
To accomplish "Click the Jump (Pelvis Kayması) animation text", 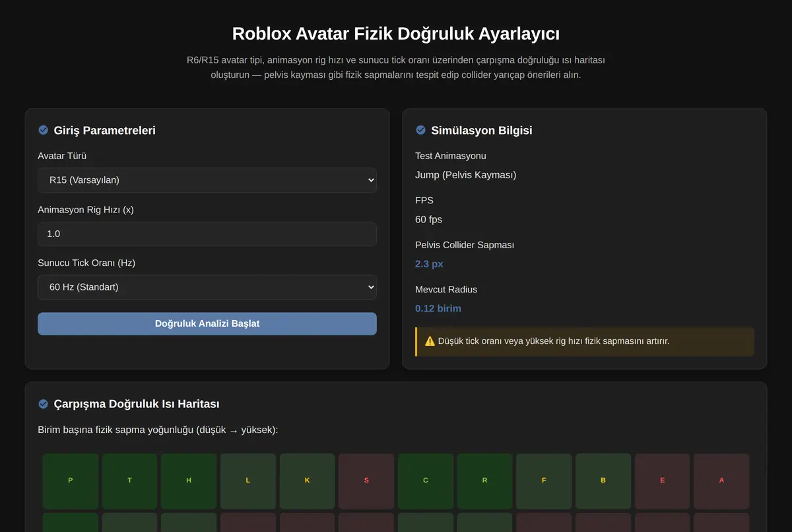I will pos(466,175).
